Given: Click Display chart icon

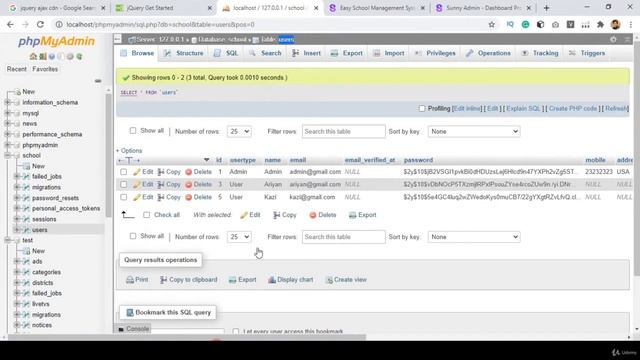Looking at the screenshot, I should [x=272, y=280].
